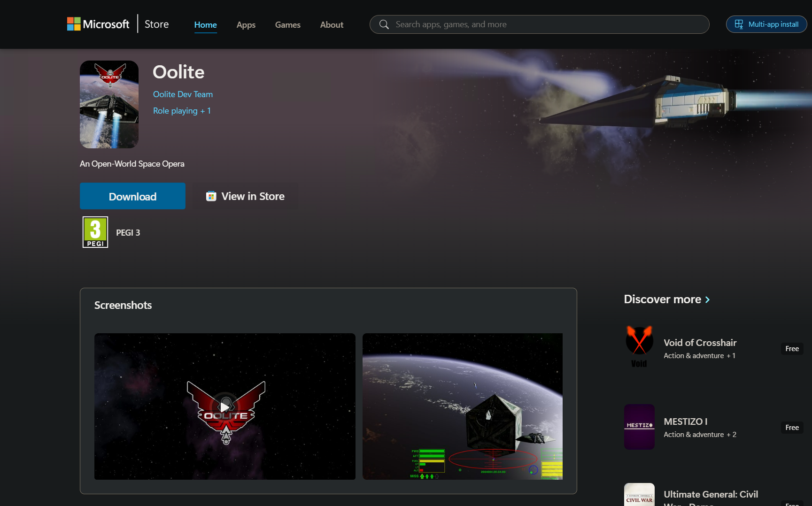Open the MESTIZO I title
Image resolution: width=812 pixels, height=506 pixels.
tap(685, 422)
